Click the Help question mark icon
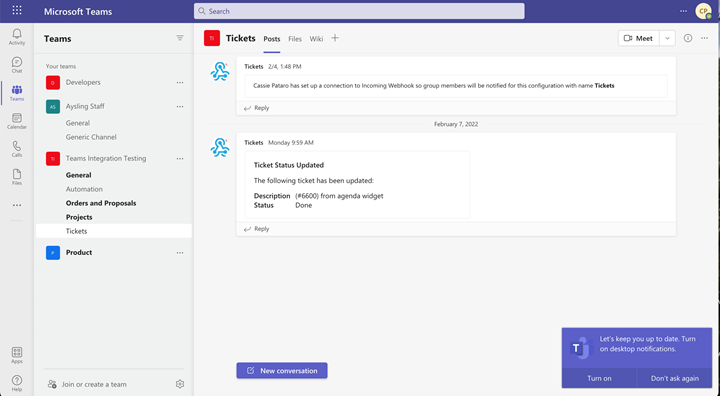Viewport: 720px width, 396px height. 17,380
